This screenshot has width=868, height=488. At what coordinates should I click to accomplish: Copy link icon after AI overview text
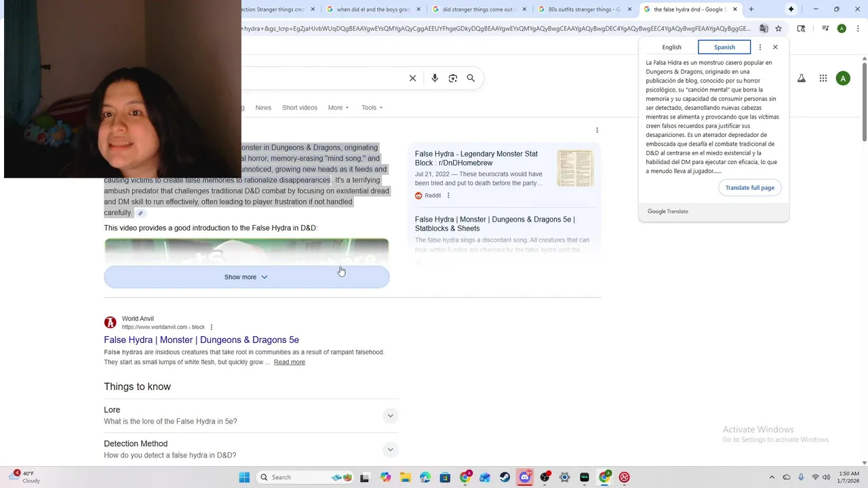pyautogui.click(x=140, y=213)
